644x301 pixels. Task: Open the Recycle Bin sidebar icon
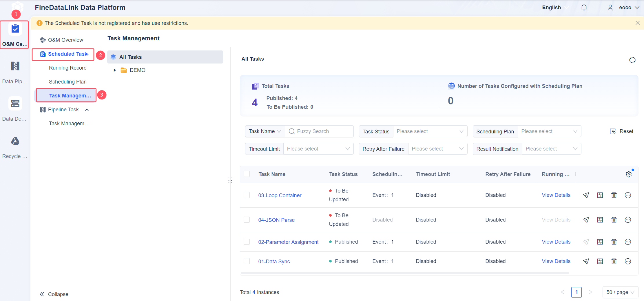coord(15,141)
